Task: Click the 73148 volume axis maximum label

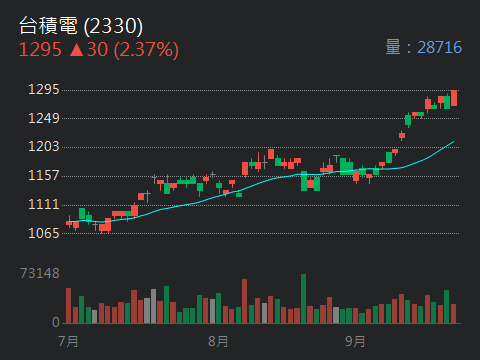Action: pos(40,273)
